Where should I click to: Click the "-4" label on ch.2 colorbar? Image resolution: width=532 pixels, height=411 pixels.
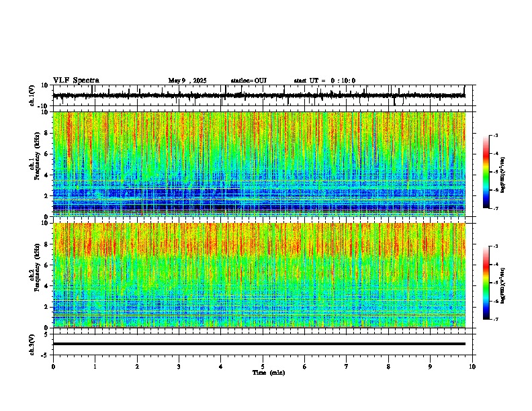[x=496, y=265]
